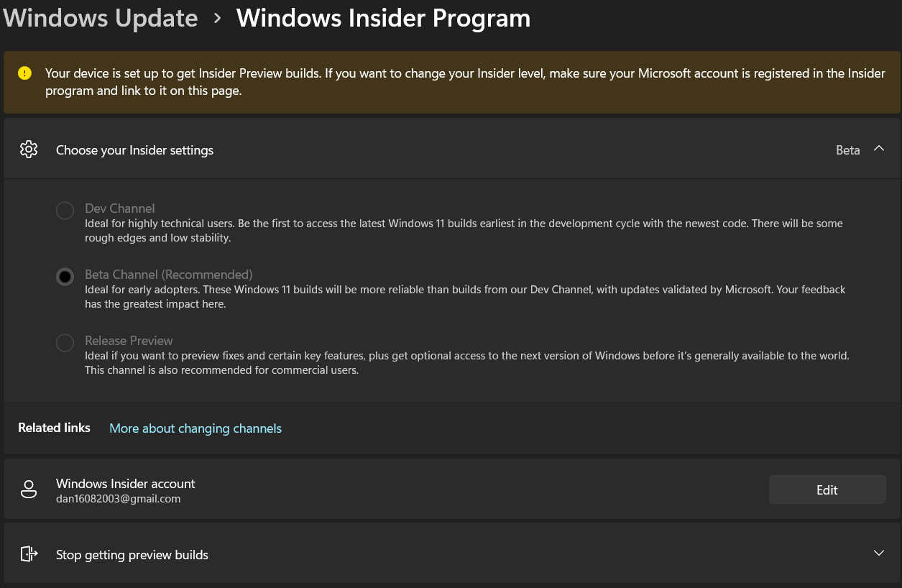The width and height of the screenshot is (902, 588).
Task: Click the dan16082003@gmail.com account email
Action: tap(119, 498)
